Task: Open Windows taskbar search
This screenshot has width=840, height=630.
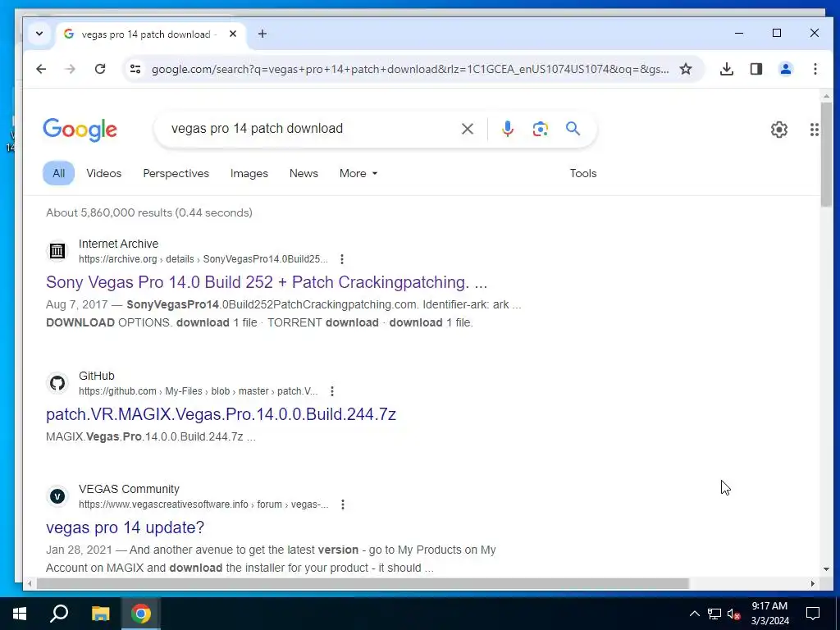Action: click(x=59, y=614)
